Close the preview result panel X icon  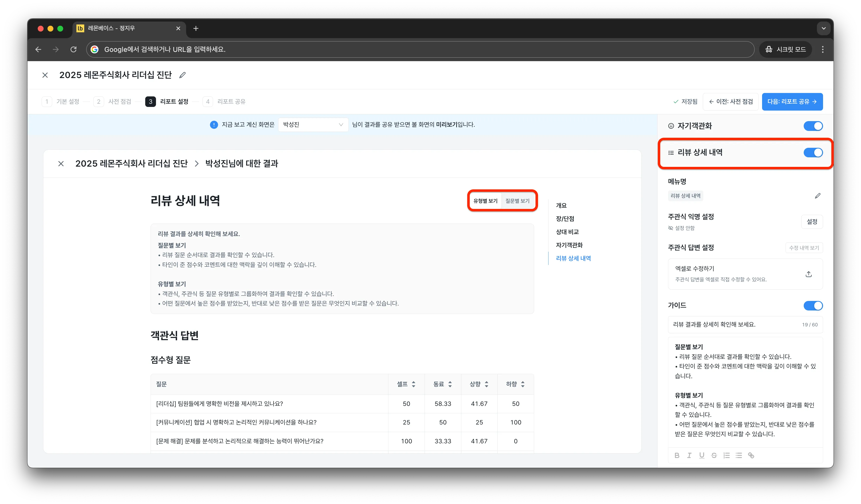[x=61, y=164]
